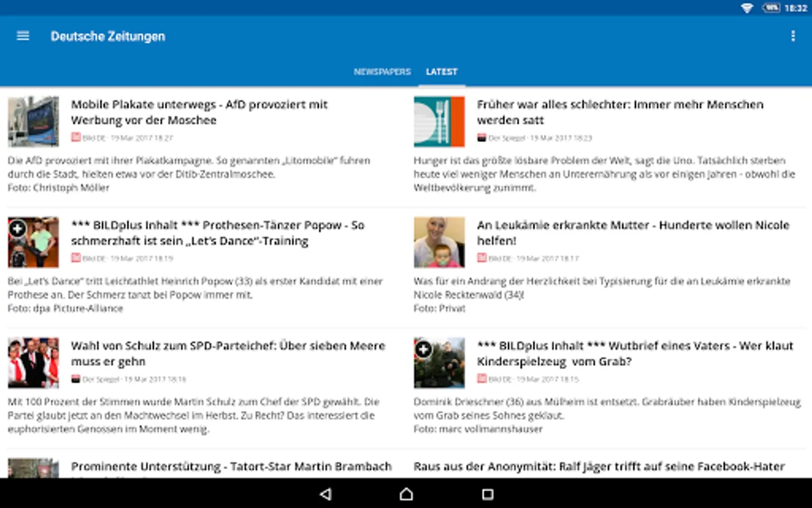The image size is (812, 508).
Task: Open headline 'Raus aus der Anonymität: Ralf Jäger'
Action: [x=599, y=467]
